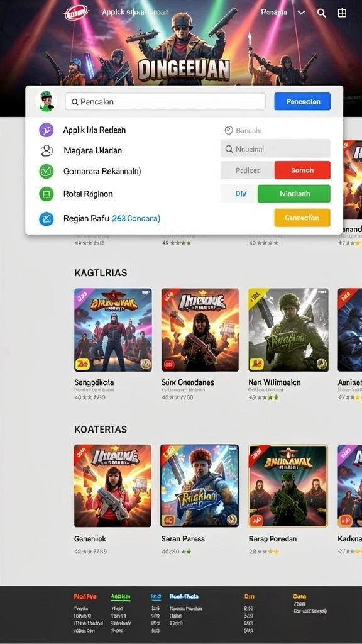Click the red store logo in header
Image resolution: width=362 pixels, height=644 pixels.
[76, 13]
